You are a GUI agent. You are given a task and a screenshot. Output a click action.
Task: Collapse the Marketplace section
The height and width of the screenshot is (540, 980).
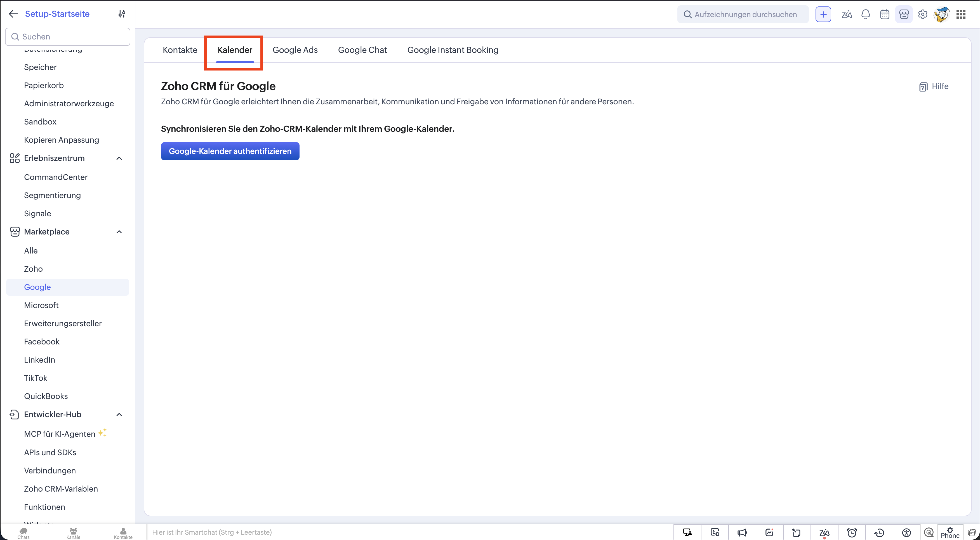119,232
